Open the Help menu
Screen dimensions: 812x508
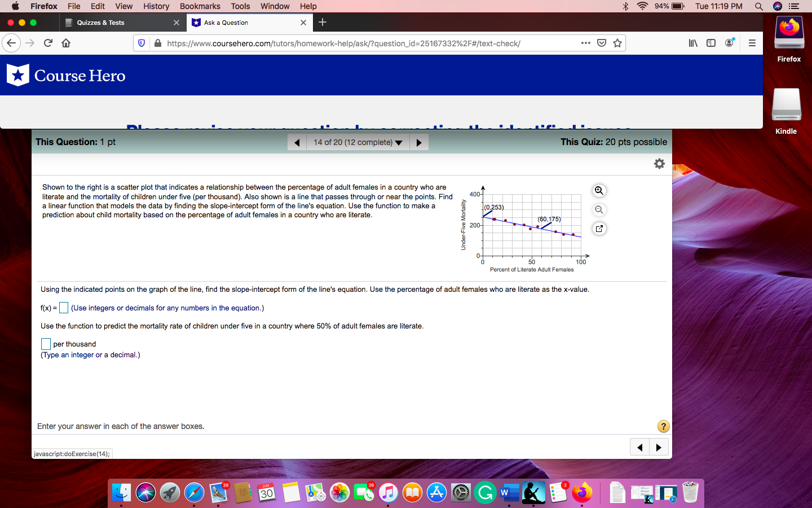[x=308, y=6]
